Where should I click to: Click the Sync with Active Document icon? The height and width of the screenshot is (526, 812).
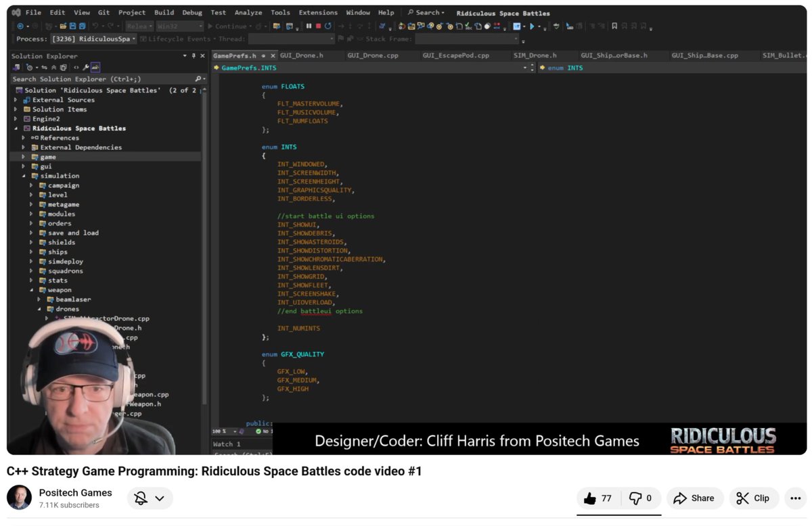[x=44, y=67]
